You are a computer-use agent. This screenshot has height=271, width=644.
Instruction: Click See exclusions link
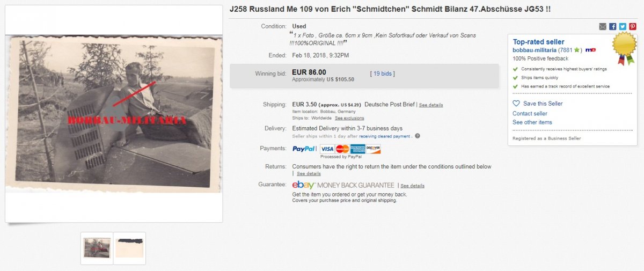(349, 118)
